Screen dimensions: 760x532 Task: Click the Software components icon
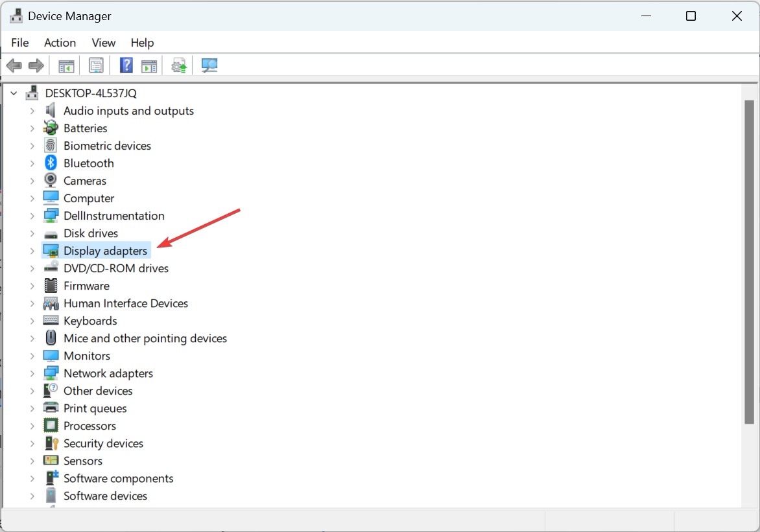coord(51,478)
